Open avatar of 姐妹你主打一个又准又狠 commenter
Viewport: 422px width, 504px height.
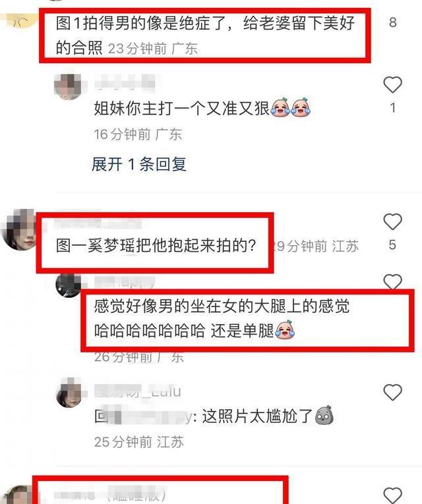click(68, 86)
